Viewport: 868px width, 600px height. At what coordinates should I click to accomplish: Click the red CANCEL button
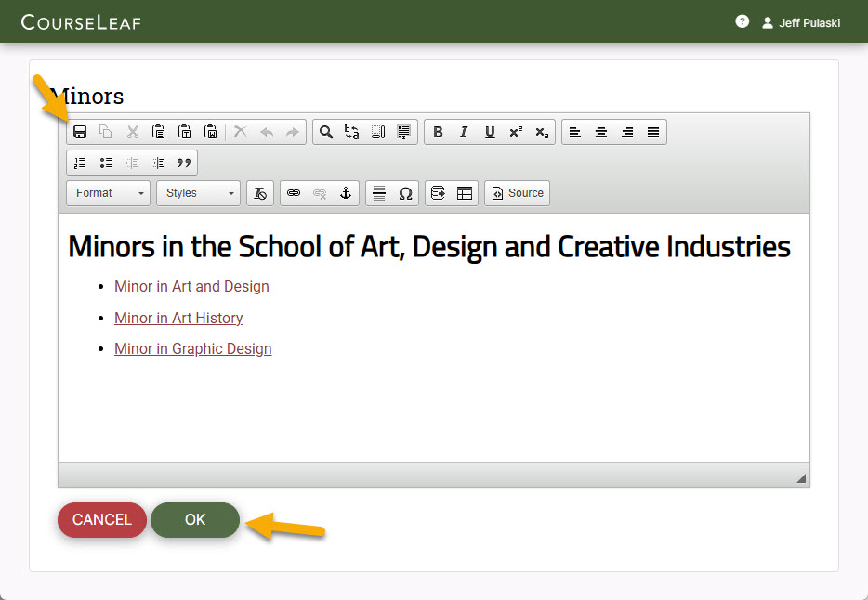(102, 520)
